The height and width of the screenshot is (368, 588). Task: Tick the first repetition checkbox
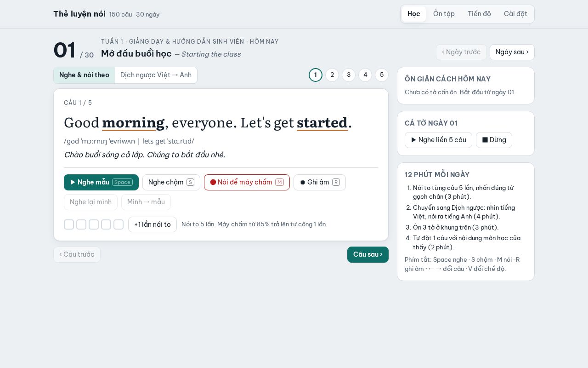(69, 224)
